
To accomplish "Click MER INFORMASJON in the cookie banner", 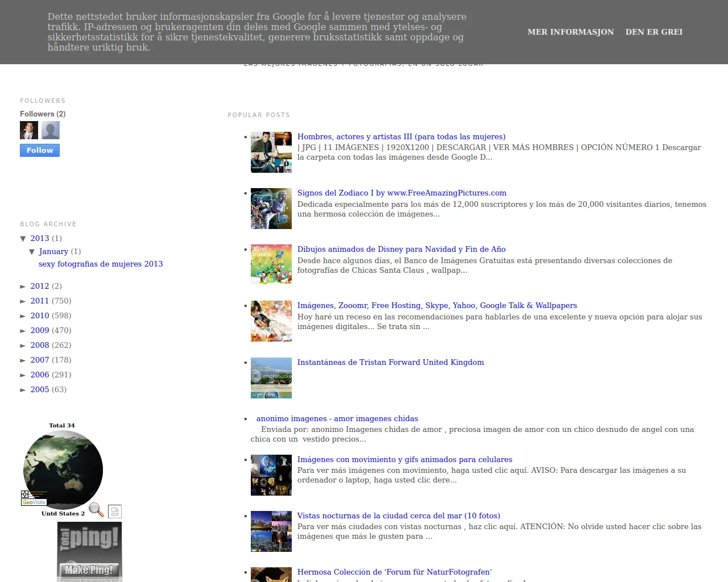I will (570, 32).
